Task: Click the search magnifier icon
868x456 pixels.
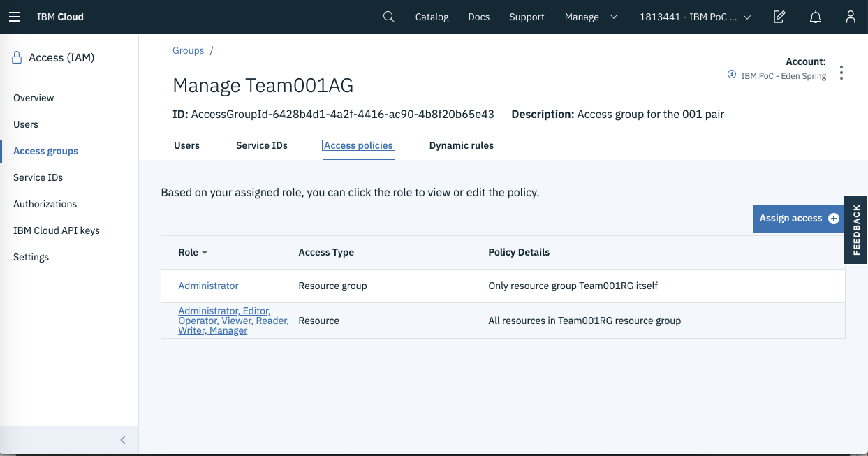Action: pyautogui.click(x=389, y=17)
